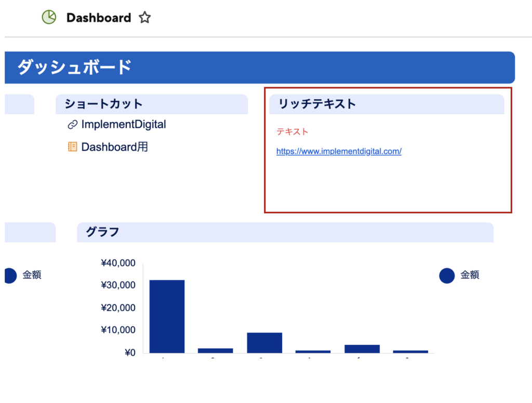Click the ¥20,000 axis label
This screenshot has height=403, width=532.
(118, 307)
